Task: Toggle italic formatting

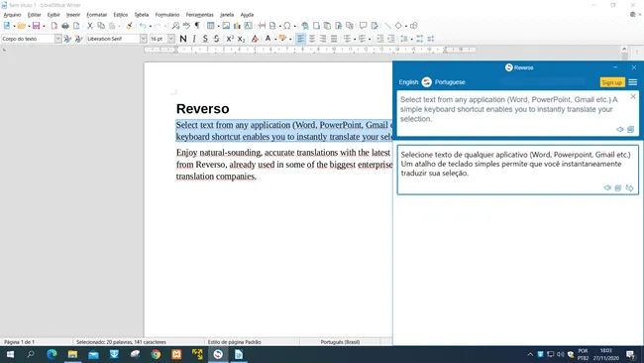Action: [x=194, y=39]
